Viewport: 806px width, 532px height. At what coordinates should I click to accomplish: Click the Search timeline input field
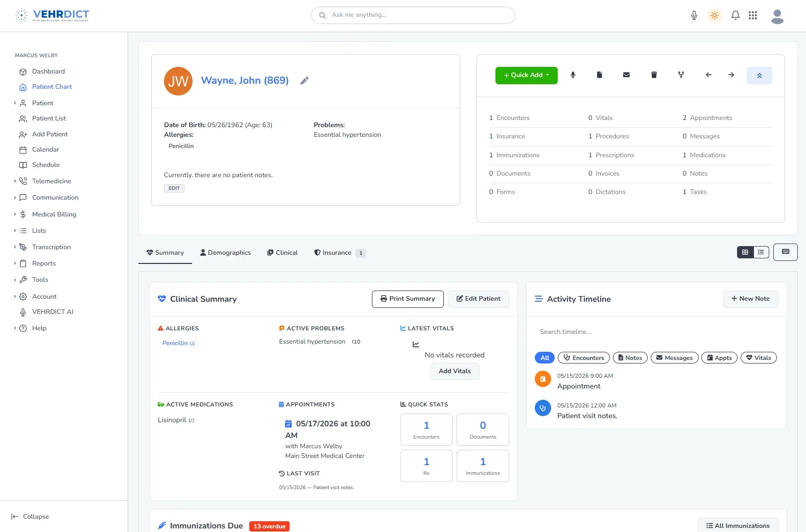click(x=656, y=332)
